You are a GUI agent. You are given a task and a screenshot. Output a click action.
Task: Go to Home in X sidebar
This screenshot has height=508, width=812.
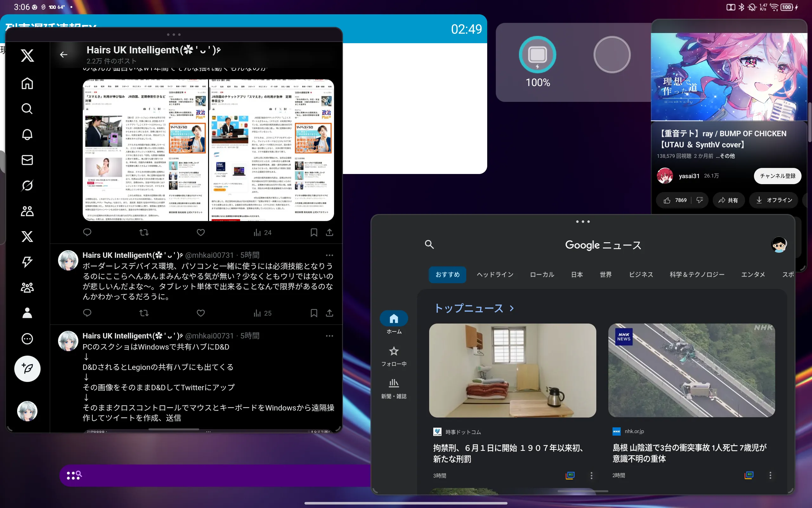pyautogui.click(x=27, y=83)
